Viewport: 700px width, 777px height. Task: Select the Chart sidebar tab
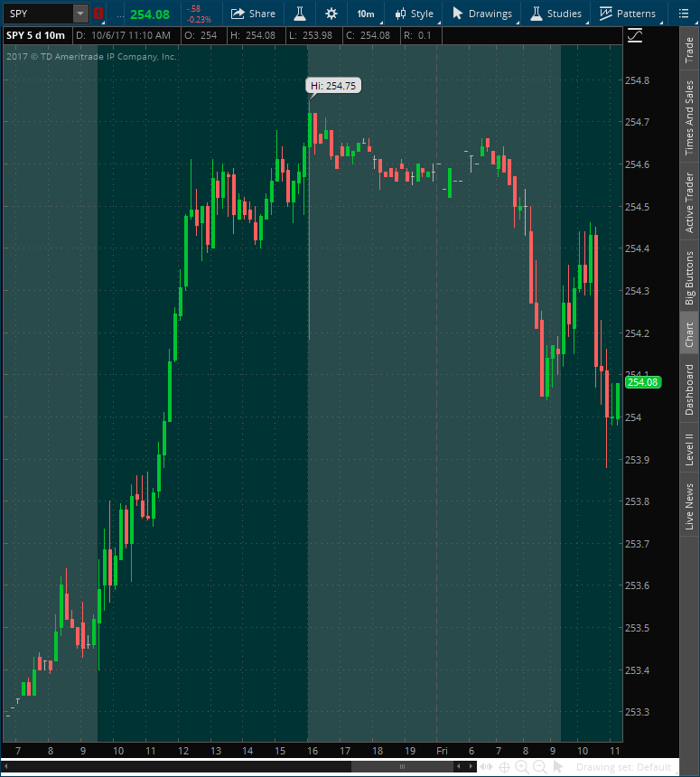coord(689,334)
